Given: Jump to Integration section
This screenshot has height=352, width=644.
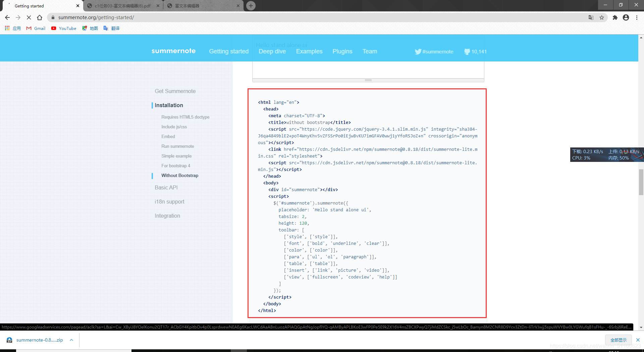Looking at the screenshot, I should pos(167,216).
